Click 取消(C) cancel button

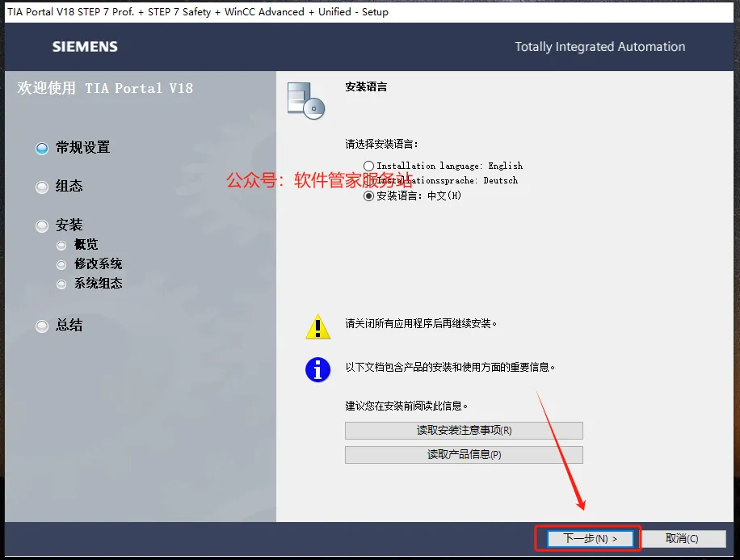(683, 539)
